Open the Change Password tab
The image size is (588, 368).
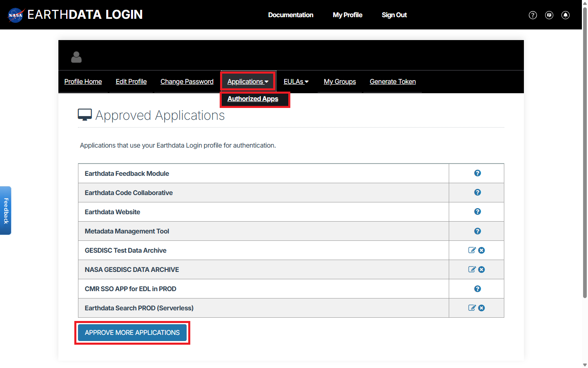tap(187, 81)
